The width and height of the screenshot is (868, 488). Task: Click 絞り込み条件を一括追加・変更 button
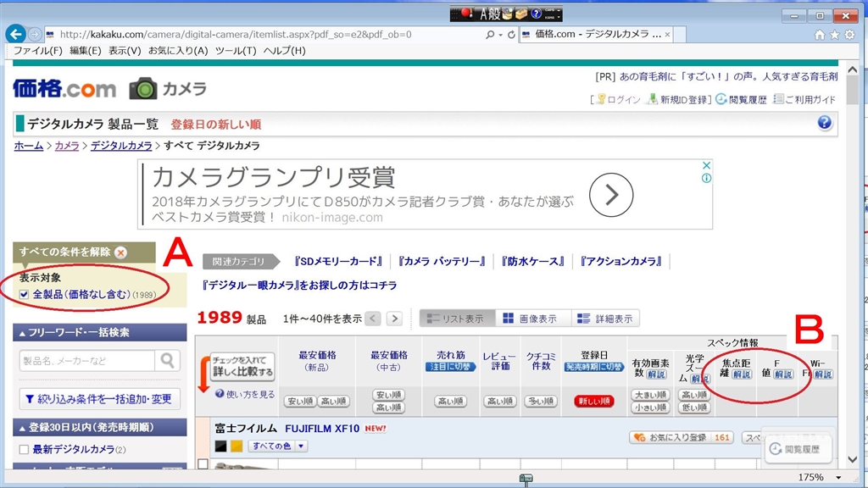100,399
